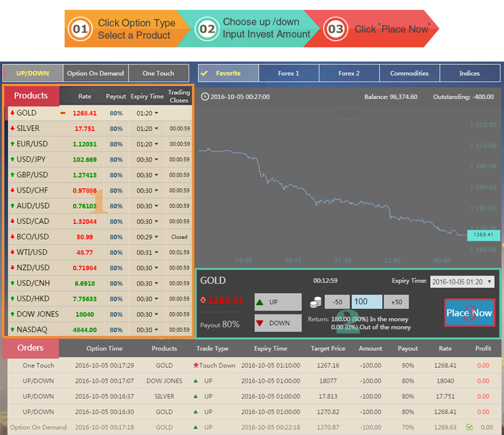Click the green up arrow beside EUR/USD
Screen dimensions: 504x435
pos(12,143)
